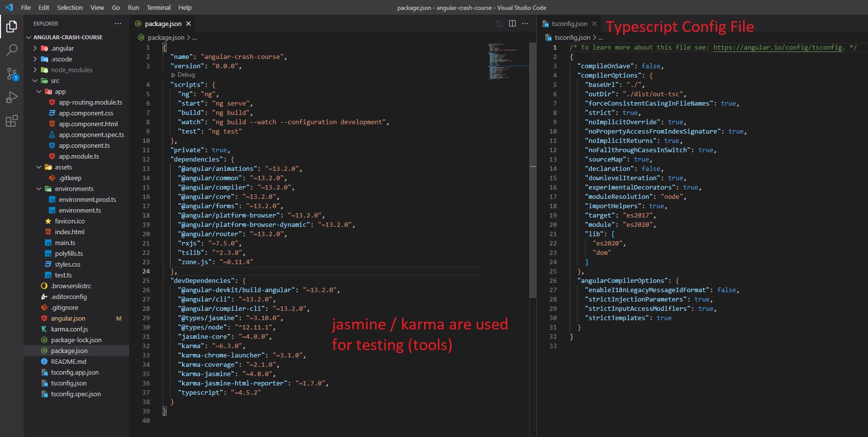Collapse the app folder

click(76, 91)
